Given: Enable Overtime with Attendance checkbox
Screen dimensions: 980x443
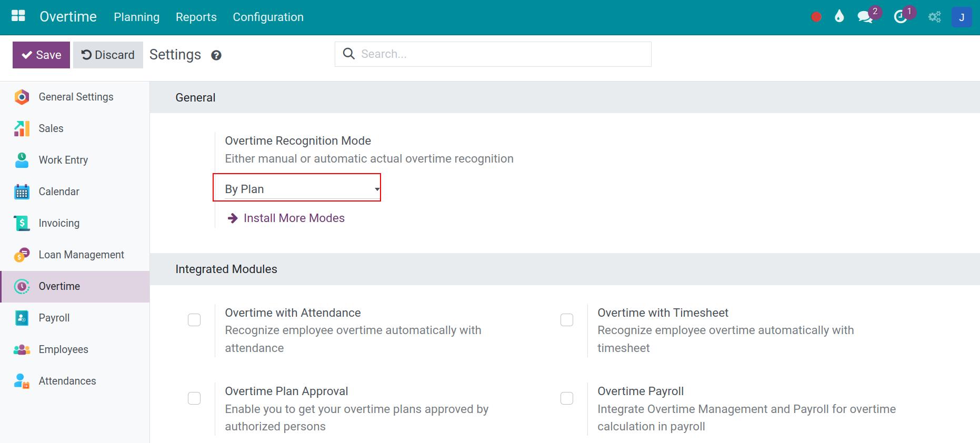Looking at the screenshot, I should tap(194, 320).
